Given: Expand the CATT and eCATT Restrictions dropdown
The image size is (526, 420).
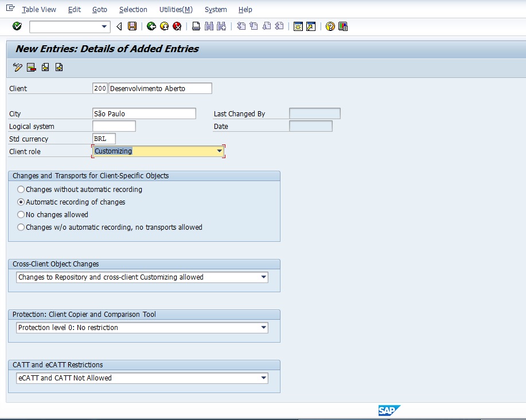Looking at the screenshot, I should click(263, 378).
